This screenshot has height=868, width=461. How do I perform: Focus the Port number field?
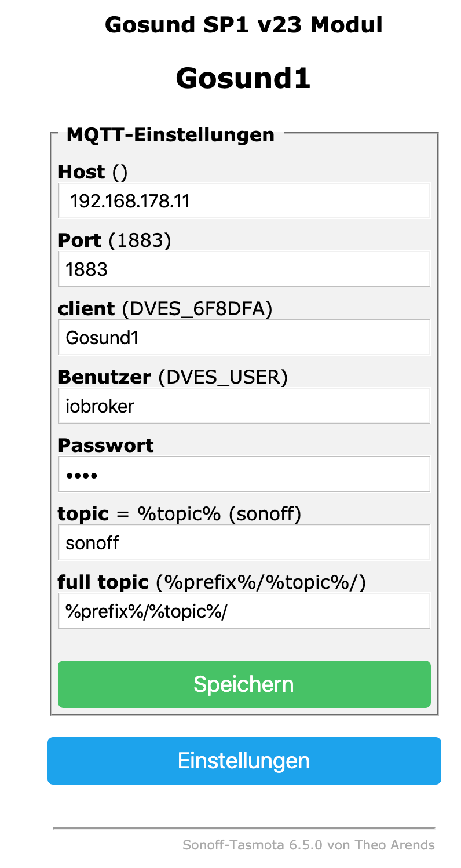pyautogui.click(x=244, y=269)
